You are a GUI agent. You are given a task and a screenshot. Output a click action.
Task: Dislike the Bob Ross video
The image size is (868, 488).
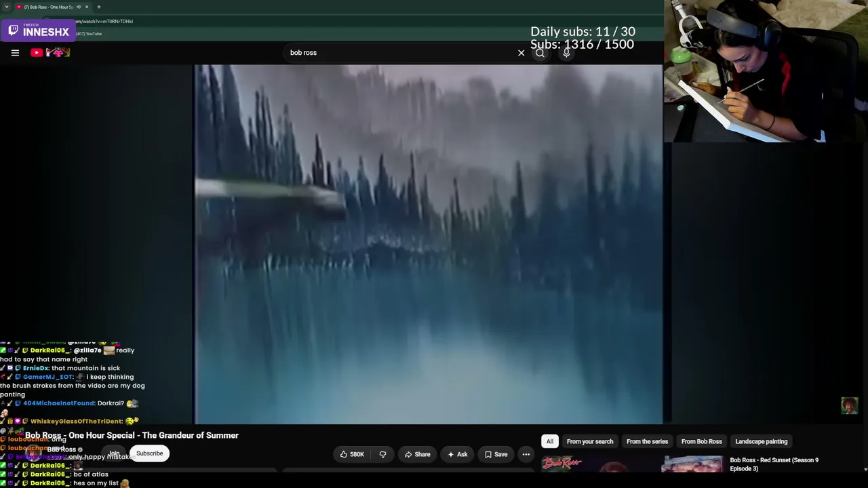(382, 455)
